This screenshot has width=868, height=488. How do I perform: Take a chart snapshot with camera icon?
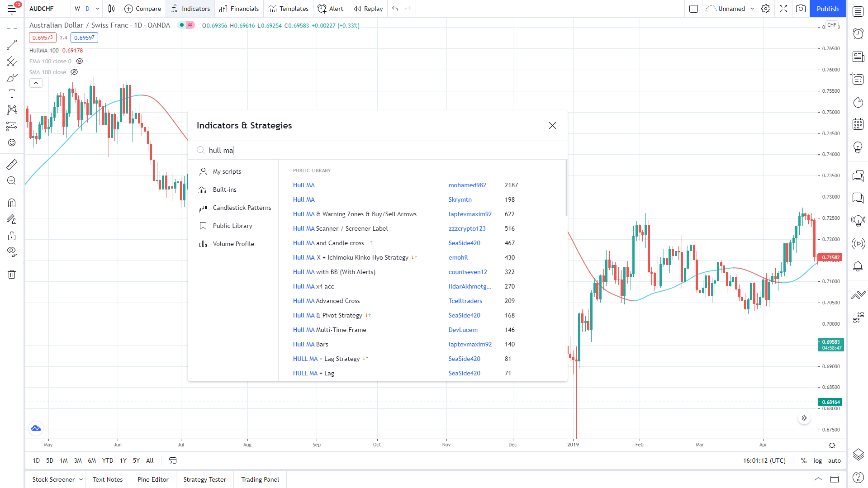(801, 9)
